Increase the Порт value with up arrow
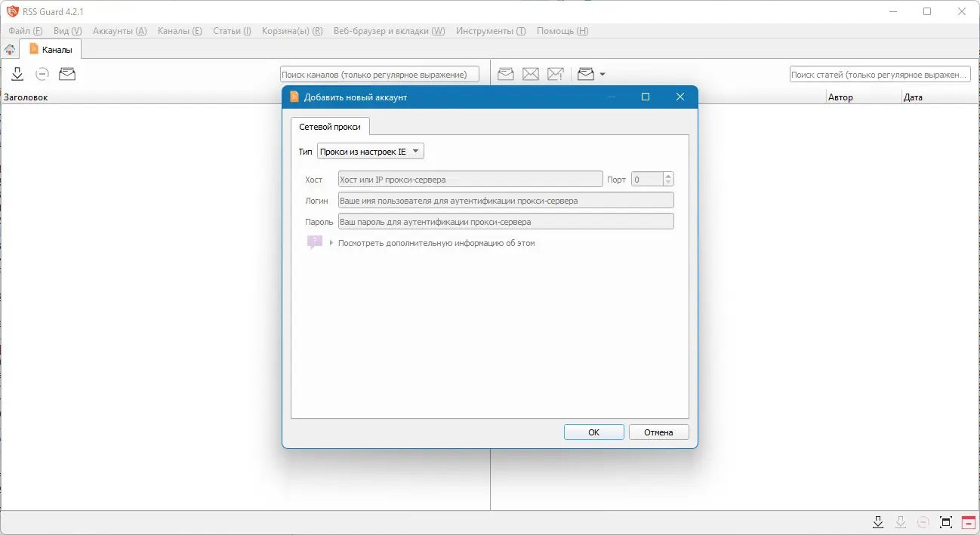This screenshot has height=535, width=980. [668, 176]
